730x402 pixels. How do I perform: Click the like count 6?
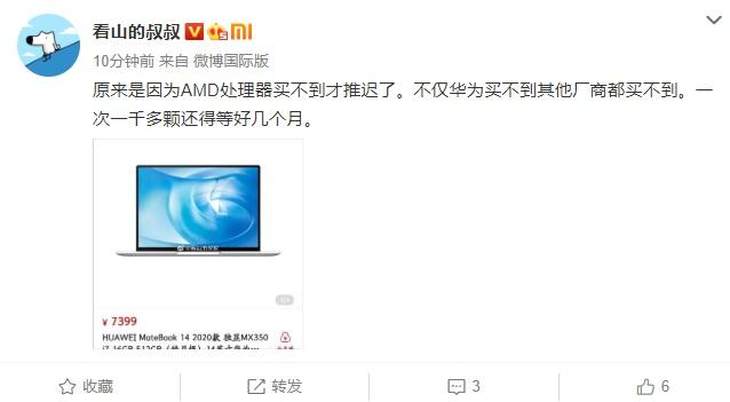[x=665, y=386]
